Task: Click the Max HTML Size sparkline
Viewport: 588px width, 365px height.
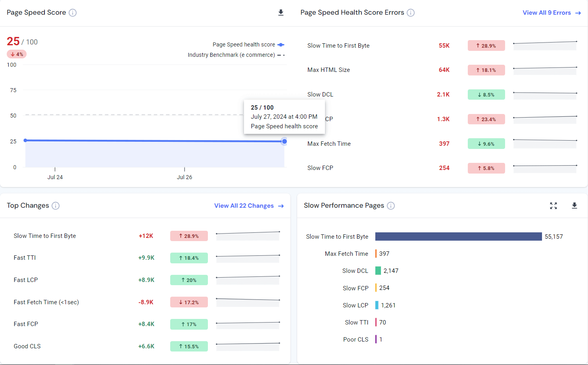Action: [545, 70]
